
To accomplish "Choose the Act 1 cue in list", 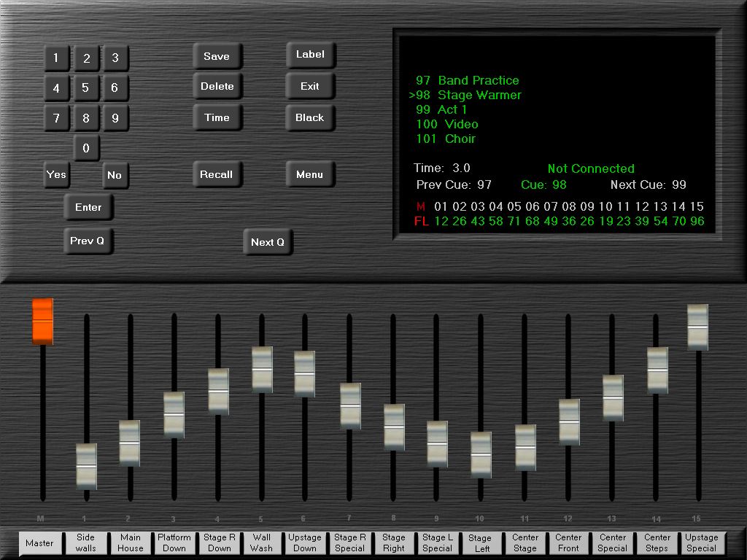I will tap(441, 109).
